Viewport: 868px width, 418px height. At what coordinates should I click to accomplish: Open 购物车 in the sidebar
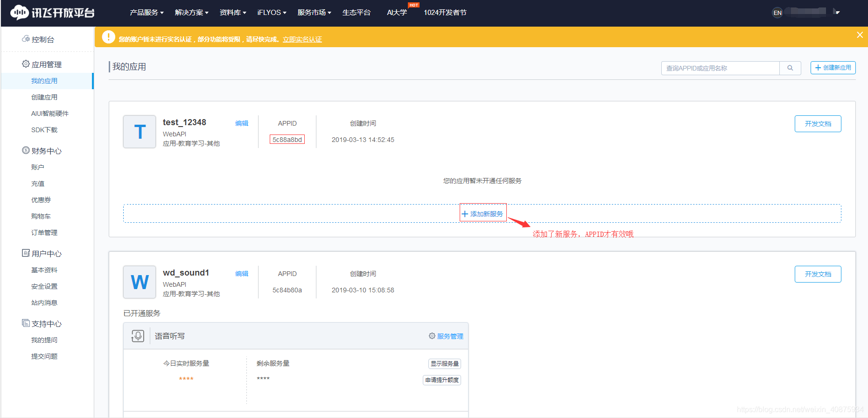(41, 216)
